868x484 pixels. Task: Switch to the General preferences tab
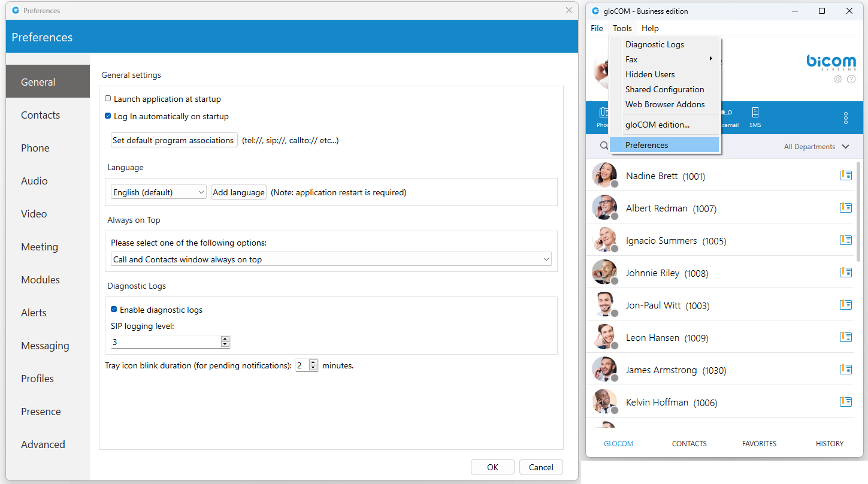click(x=48, y=82)
